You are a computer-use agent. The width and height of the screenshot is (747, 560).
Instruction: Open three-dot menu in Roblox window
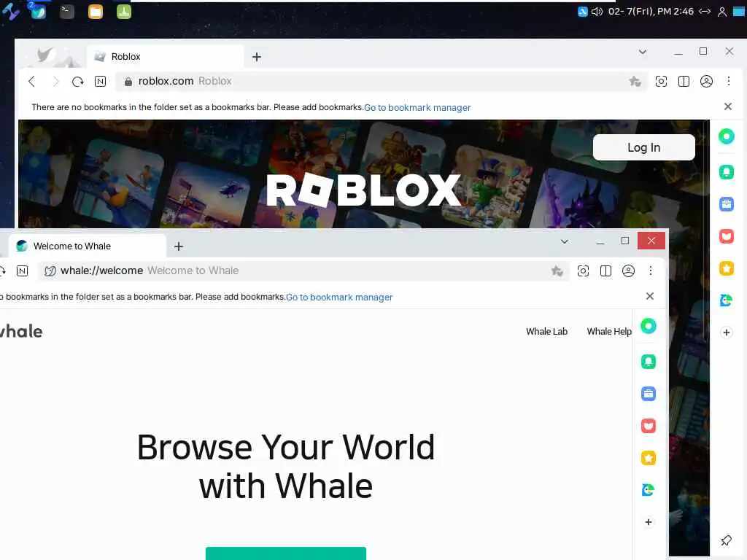point(729,81)
